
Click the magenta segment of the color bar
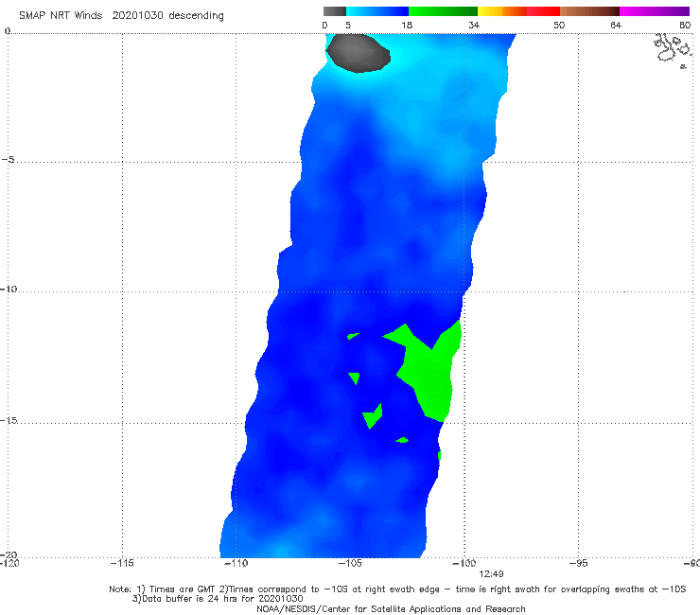point(655,11)
